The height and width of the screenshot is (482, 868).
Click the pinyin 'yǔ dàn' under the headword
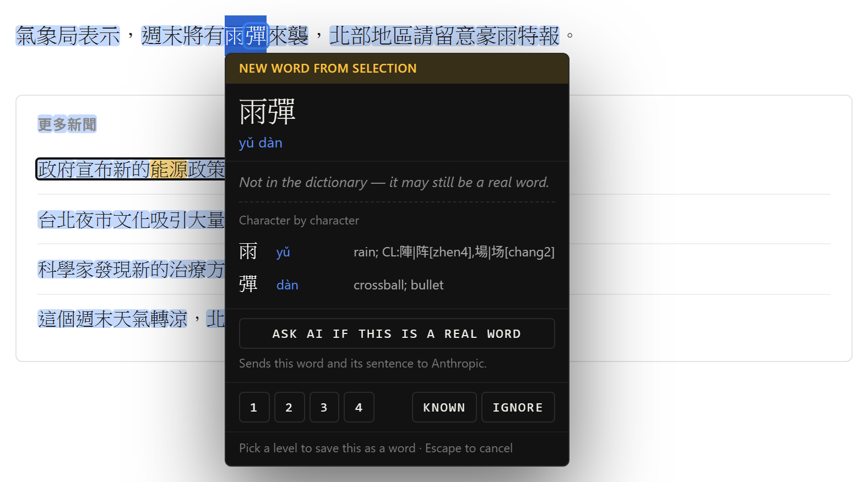pos(261,143)
